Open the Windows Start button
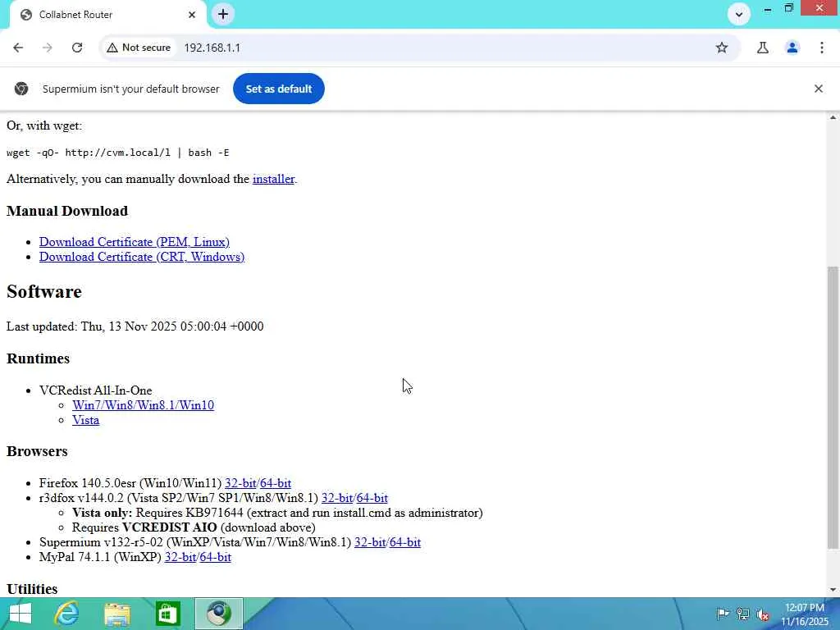This screenshot has width=840, height=630. [20, 614]
